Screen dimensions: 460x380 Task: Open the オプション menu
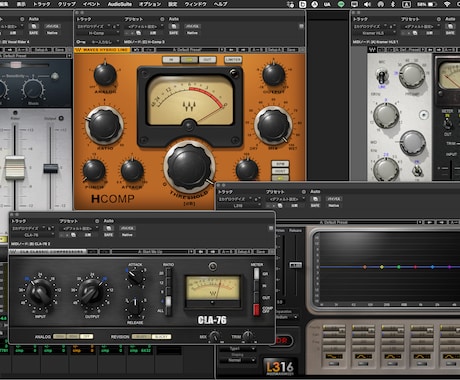tap(150, 4)
